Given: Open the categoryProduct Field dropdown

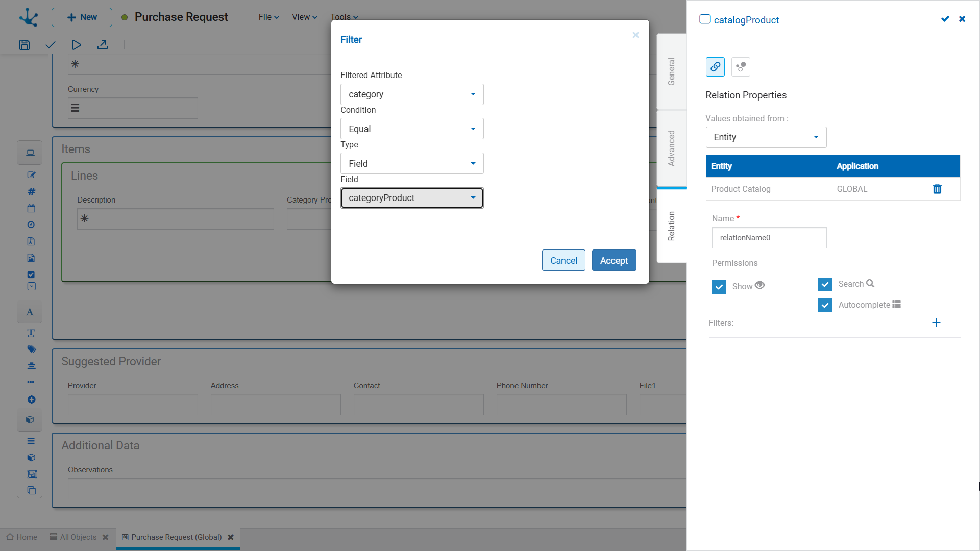Looking at the screenshot, I should [411, 198].
